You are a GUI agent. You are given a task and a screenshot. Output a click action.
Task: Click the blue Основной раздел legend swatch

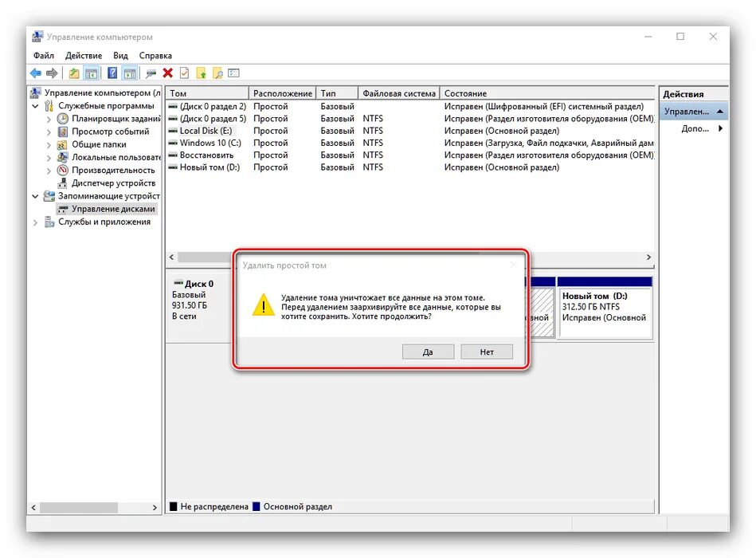click(x=256, y=505)
